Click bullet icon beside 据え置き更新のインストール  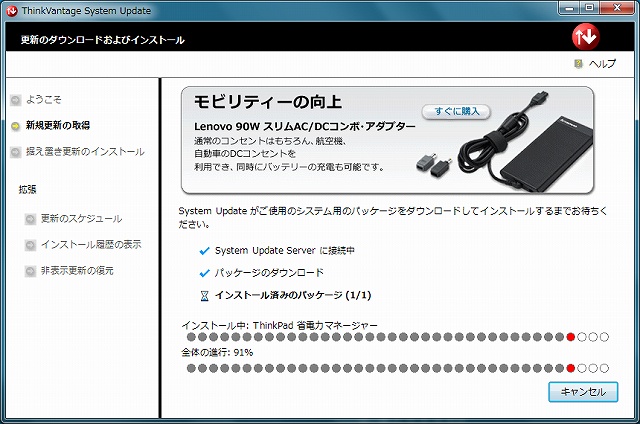click(16, 152)
